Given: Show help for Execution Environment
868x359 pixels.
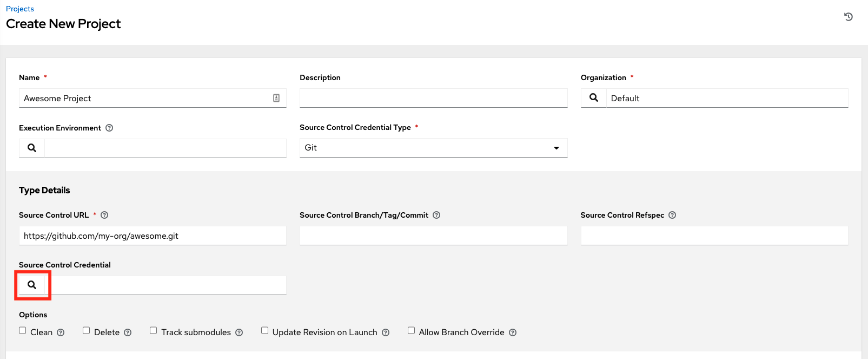Looking at the screenshot, I should pyautogui.click(x=109, y=128).
